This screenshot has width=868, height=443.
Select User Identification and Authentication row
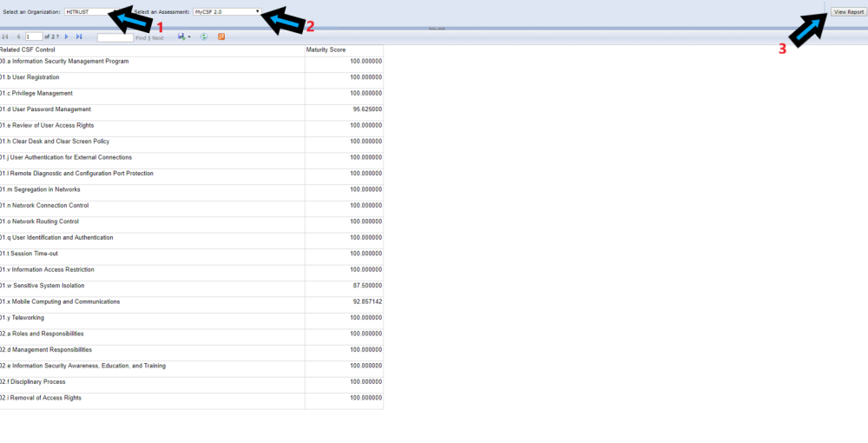point(191,241)
